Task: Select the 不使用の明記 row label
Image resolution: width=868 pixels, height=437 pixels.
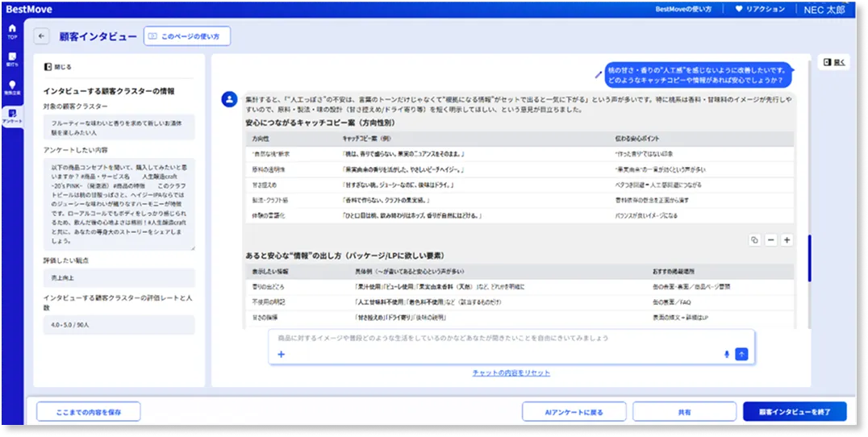Action: [x=268, y=302]
